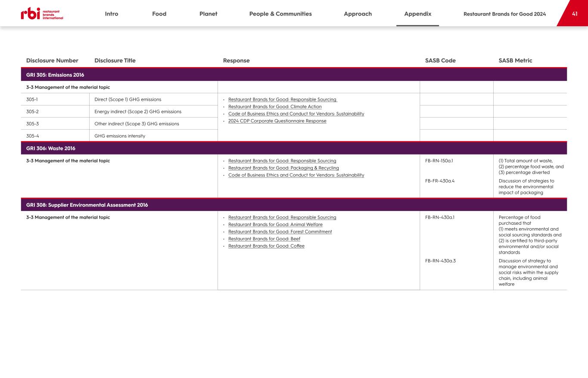Open Climate Action link under Emissions
Screen dimensions: 588x378
275,107
